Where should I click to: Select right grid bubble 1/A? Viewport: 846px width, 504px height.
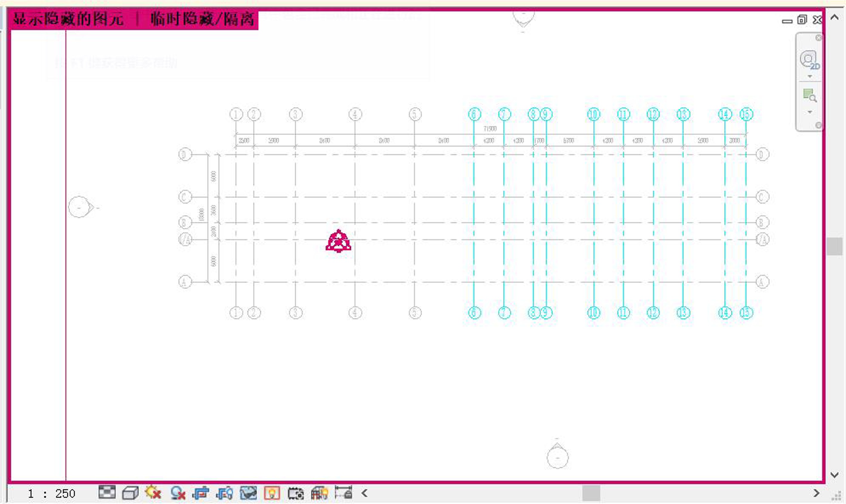[762, 240]
